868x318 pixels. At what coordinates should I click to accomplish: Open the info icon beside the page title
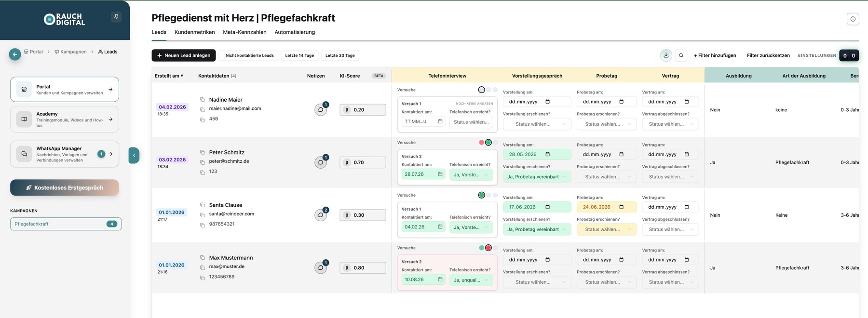click(853, 19)
